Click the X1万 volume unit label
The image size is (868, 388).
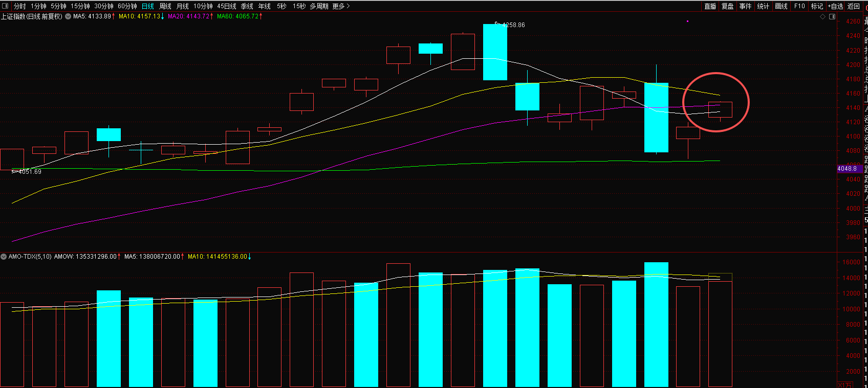(x=845, y=385)
